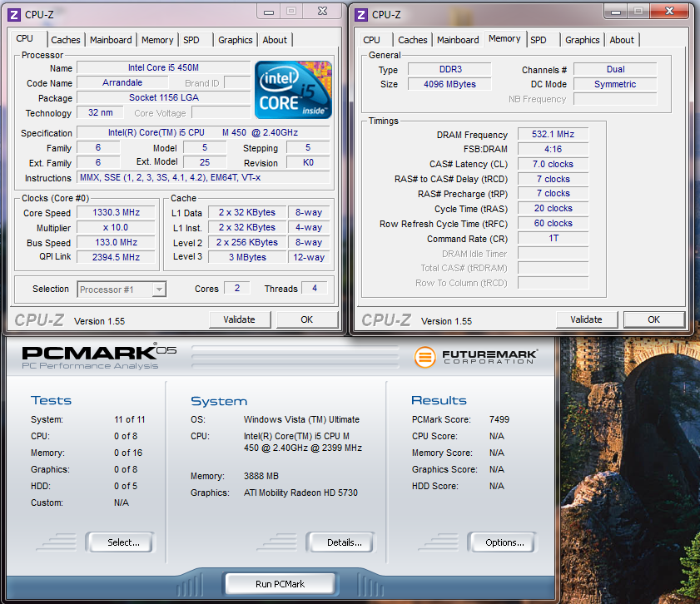This screenshot has width=700, height=604.
Task: Click Validate in right CPU-Z window
Action: 586,319
